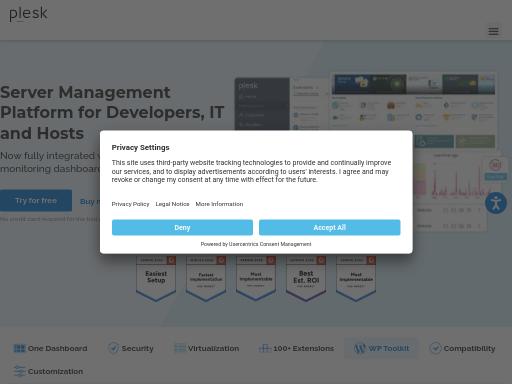Click the Privacy Settings heading

pyautogui.click(x=140, y=147)
